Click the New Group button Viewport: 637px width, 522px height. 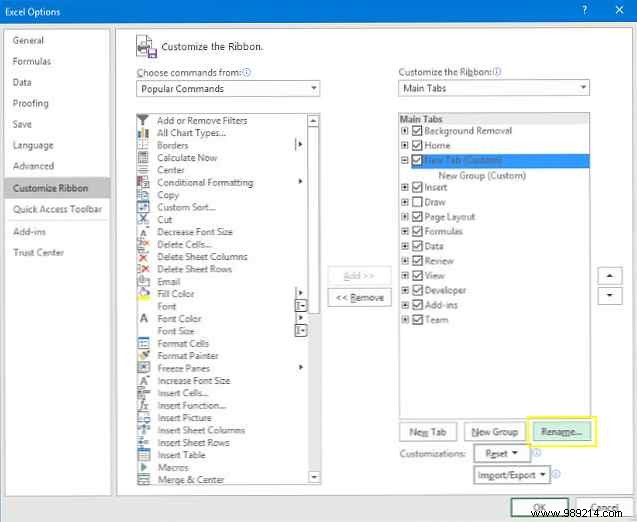[x=494, y=432]
